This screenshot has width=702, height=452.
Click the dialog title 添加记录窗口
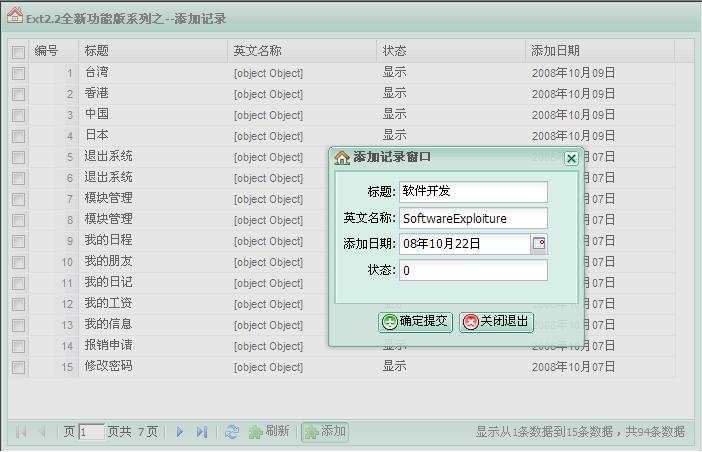coord(392,157)
